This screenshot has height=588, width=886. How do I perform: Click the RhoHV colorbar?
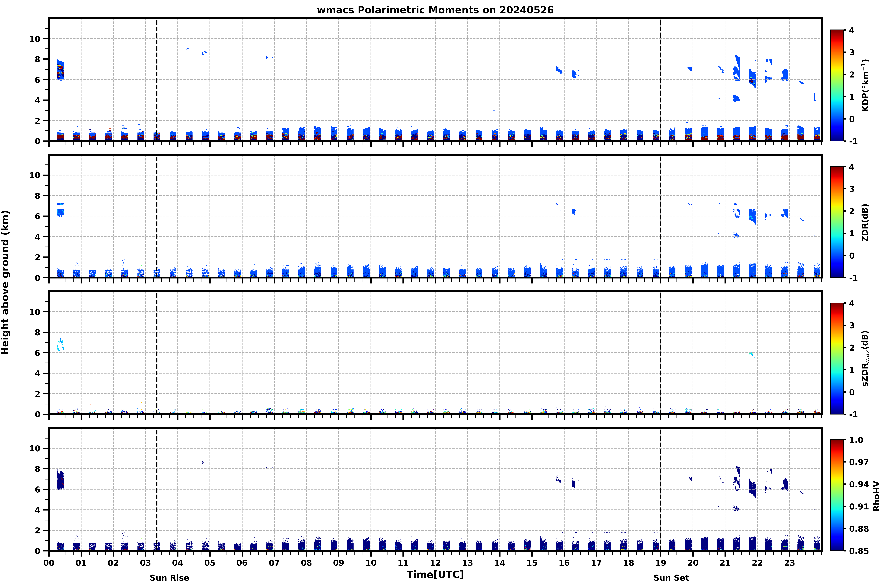837,495
